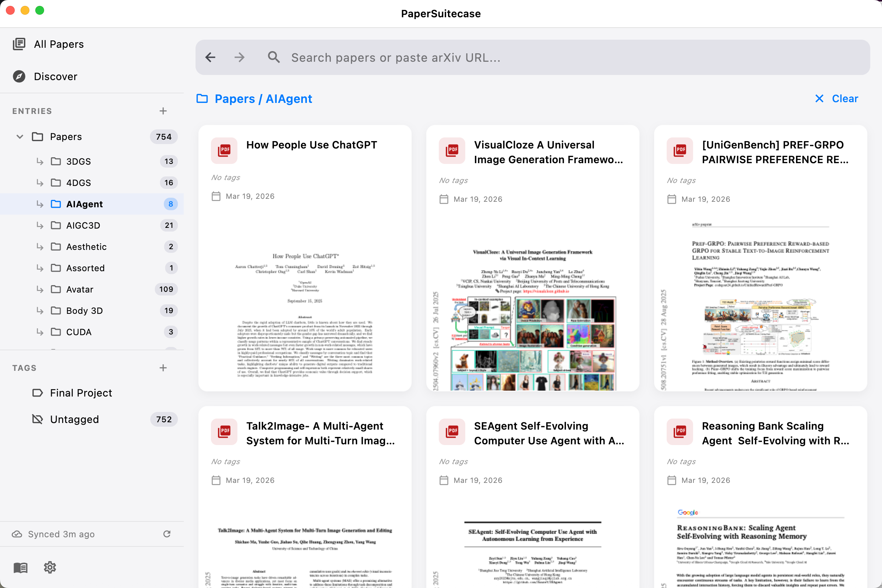Add a new entry with the plus button
This screenshot has height=588, width=882.
point(163,111)
